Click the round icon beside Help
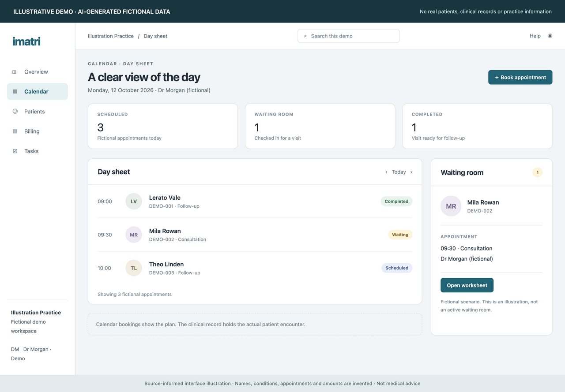This screenshot has width=565, height=392. 550,36
